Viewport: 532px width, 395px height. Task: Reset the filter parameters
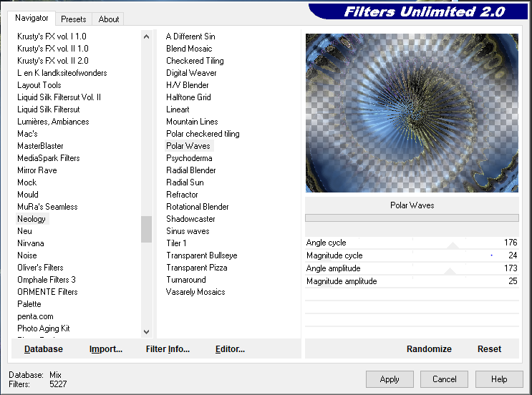pyautogui.click(x=489, y=349)
